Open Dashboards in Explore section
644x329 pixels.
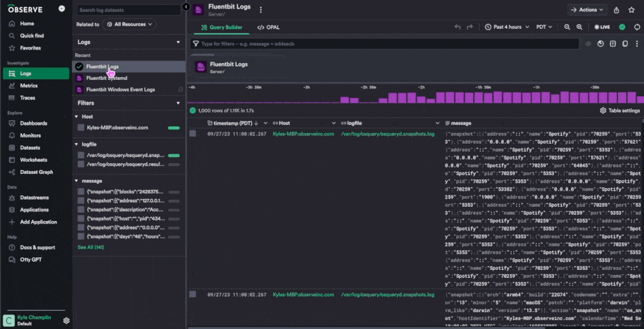[x=34, y=123]
